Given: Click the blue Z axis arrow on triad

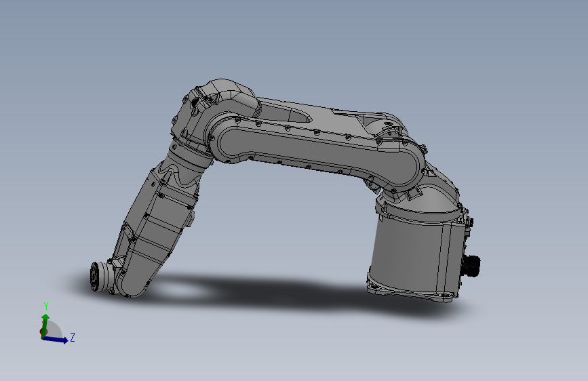Looking at the screenshot, I should click(x=55, y=340).
